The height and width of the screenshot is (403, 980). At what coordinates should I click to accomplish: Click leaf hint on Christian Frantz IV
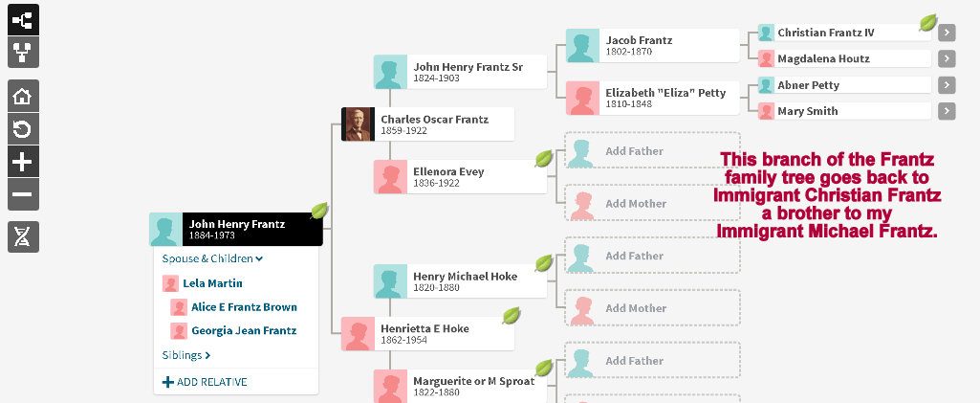coord(926,24)
